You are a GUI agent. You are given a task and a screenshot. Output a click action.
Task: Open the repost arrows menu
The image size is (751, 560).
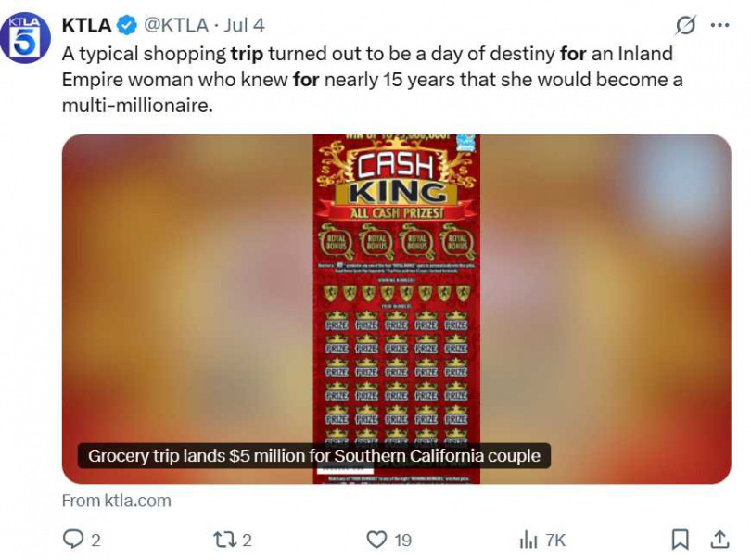point(224,539)
